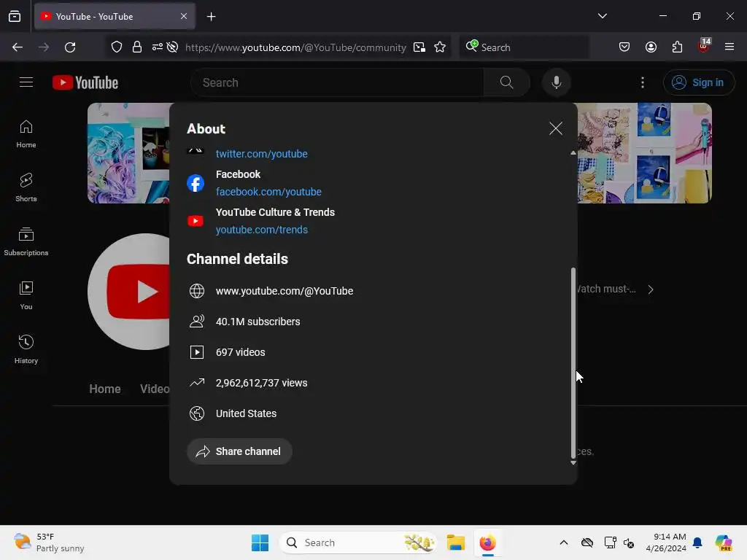The image size is (747, 560).
Task: Open Firefox tracking protection shield
Action: coord(117,47)
